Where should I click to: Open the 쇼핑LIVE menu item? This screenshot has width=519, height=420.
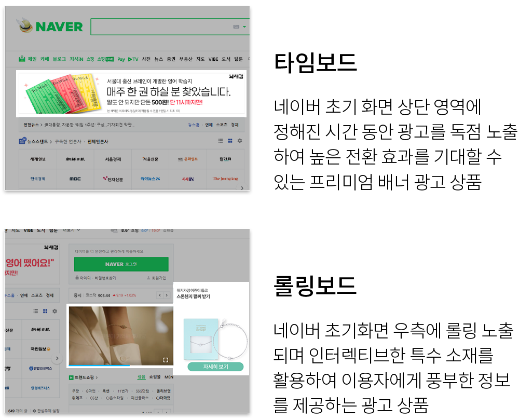tap(105, 59)
